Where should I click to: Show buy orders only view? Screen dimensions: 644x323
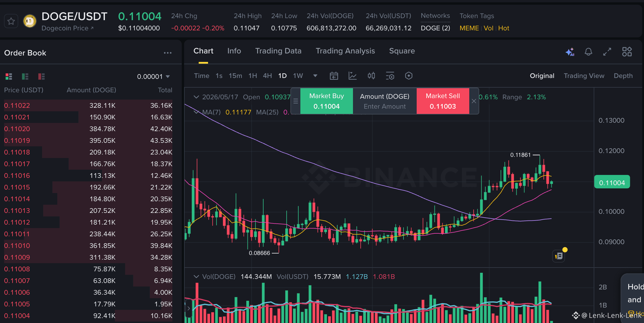tap(25, 77)
